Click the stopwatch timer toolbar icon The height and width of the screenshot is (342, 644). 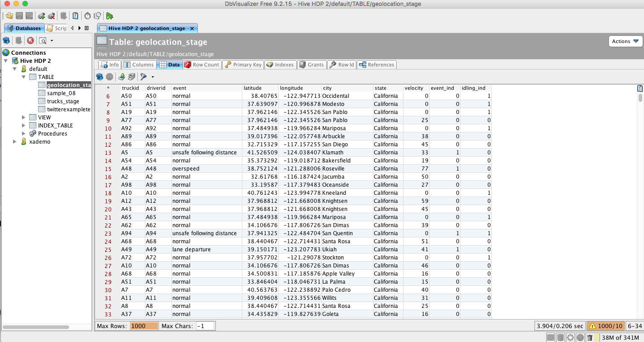(87, 15)
